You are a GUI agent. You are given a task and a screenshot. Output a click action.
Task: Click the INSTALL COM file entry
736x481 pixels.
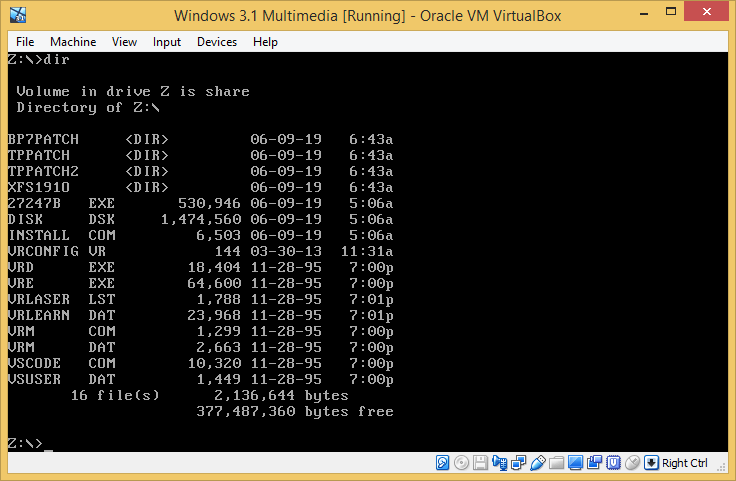click(x=200, y=235)
